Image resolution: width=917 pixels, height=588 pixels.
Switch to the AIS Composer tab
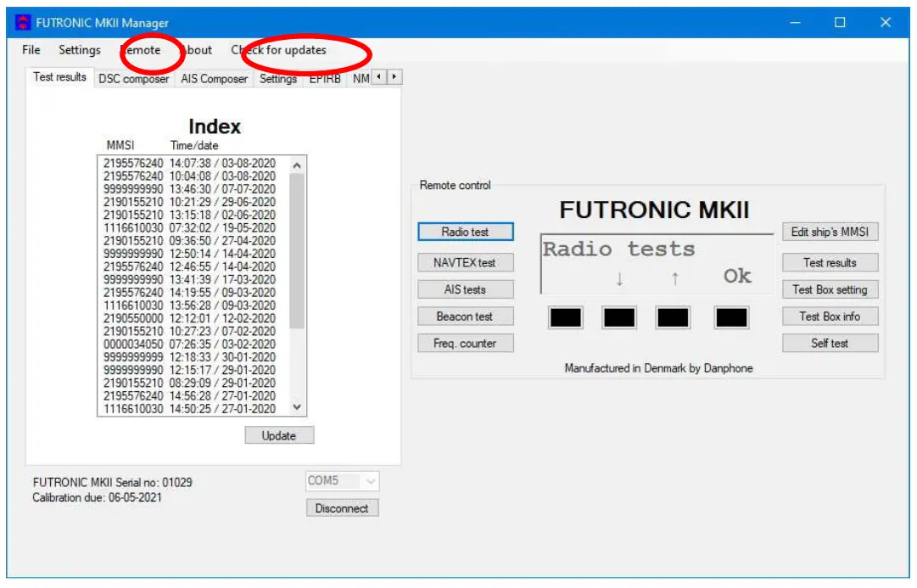(x=213, y=77)
